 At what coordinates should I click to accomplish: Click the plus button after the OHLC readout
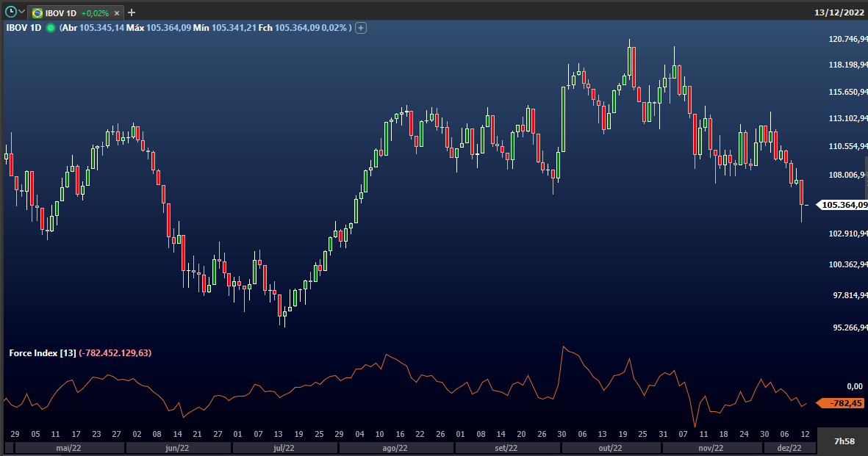click(x=360, y=28)
